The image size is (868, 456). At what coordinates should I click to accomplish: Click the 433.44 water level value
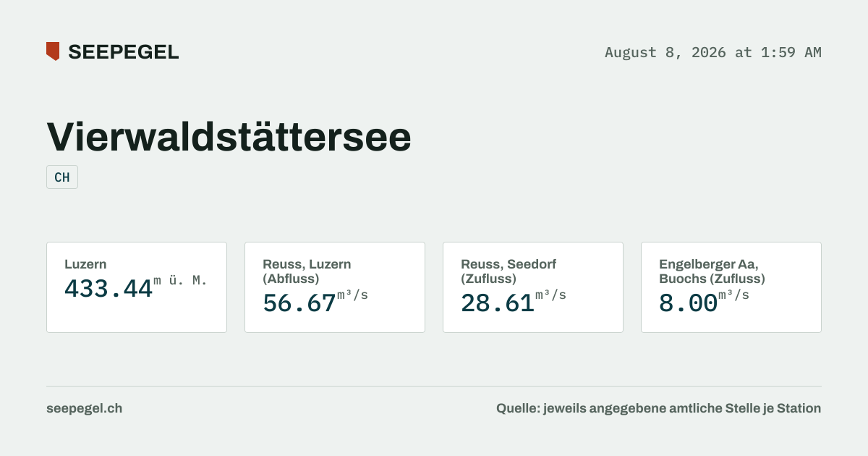click(x=109, y=289)
